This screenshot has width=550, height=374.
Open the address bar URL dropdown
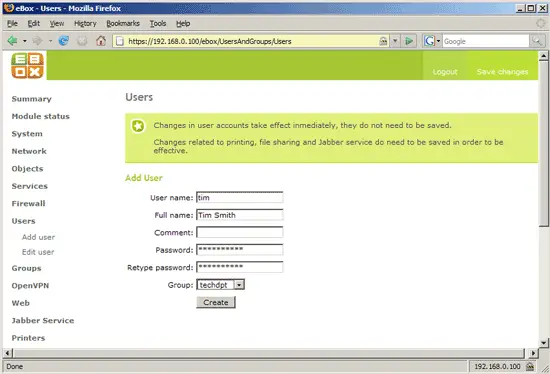pos(395,41)
